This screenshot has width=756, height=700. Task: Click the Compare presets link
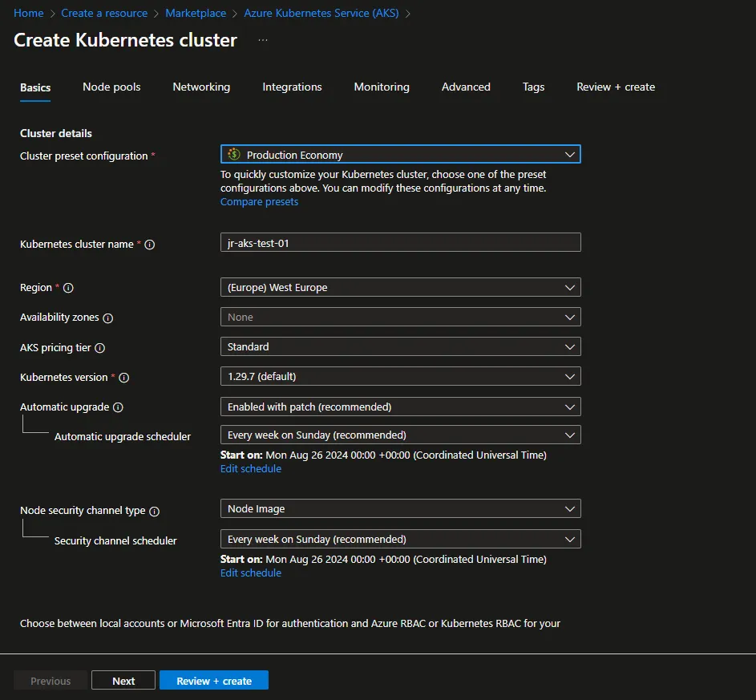(x=259, y=201)
